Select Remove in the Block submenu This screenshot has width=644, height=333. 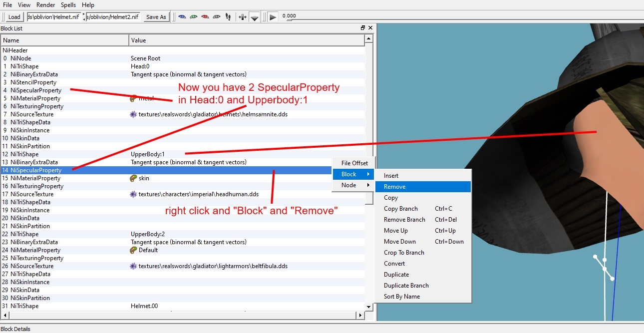[423, 187]
